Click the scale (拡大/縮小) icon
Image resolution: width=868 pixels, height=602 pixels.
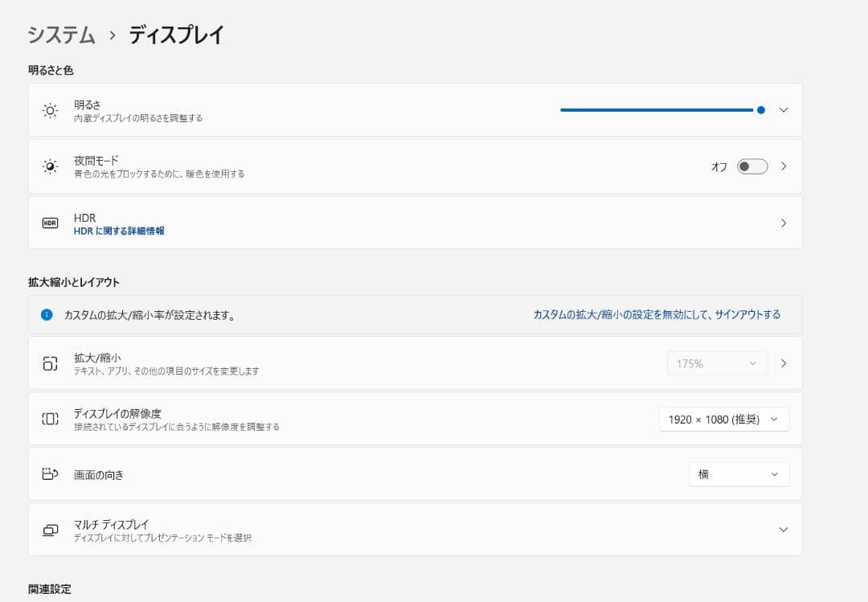50,363
